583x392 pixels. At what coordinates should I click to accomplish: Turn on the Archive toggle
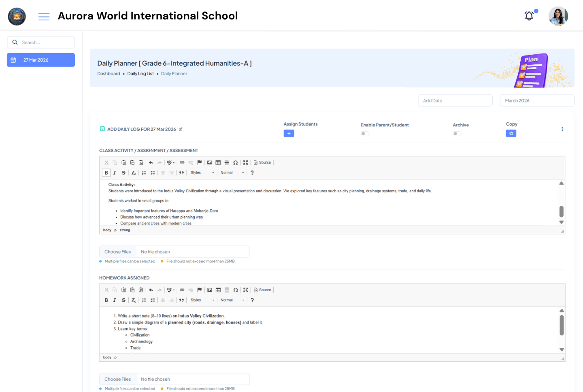point(457,133)
